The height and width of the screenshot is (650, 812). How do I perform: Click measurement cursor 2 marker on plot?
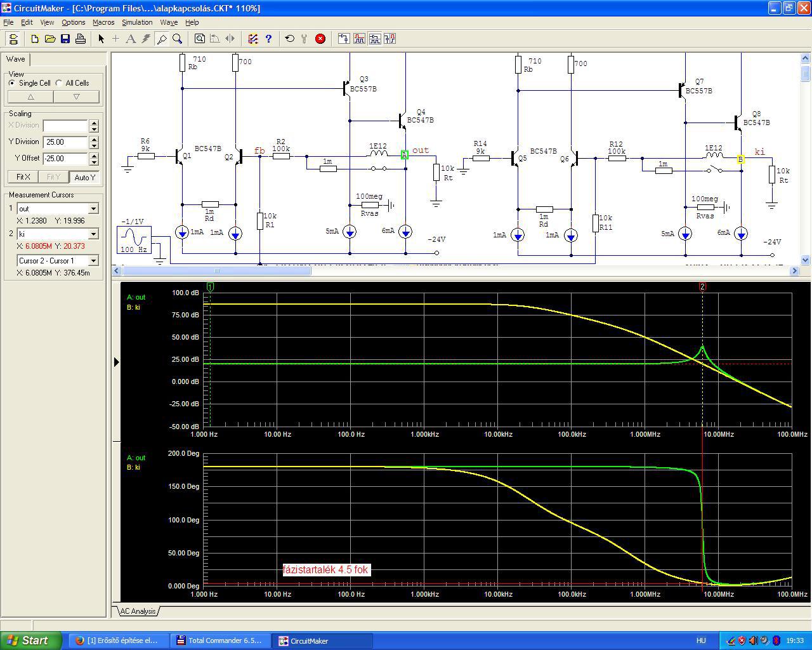point(702,287)
